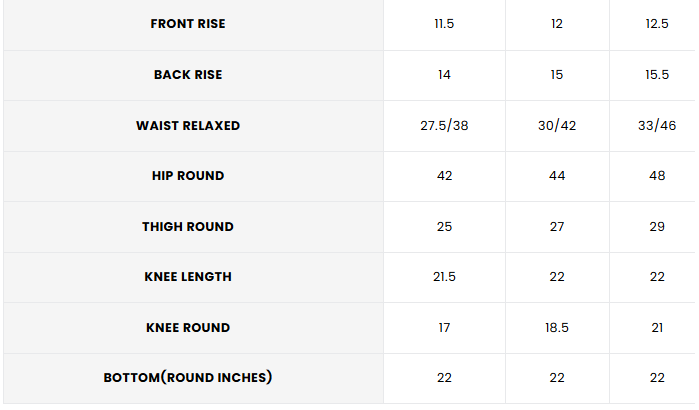Viewport: 699px width, 410px height.
Task: Select the KNEE LENGTH row header
Action: [x=188, y=277]
